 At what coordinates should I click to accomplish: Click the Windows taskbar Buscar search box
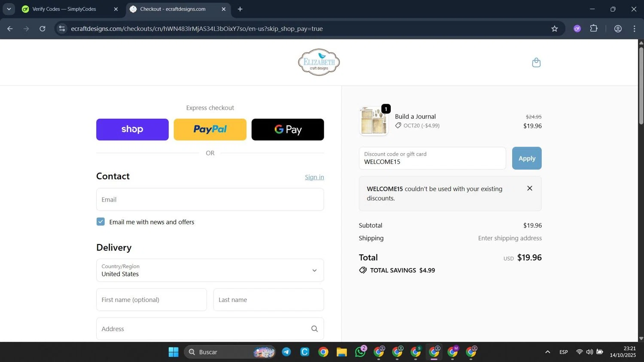click(x=230, y=352)
